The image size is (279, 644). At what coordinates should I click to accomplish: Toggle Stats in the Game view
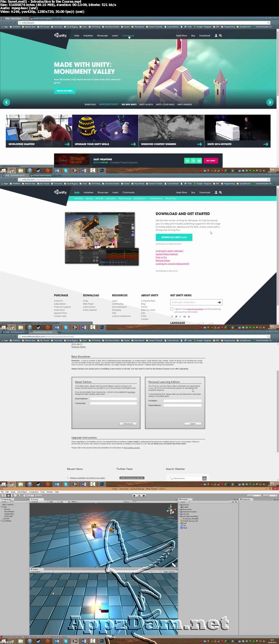[x=166, y=572]
